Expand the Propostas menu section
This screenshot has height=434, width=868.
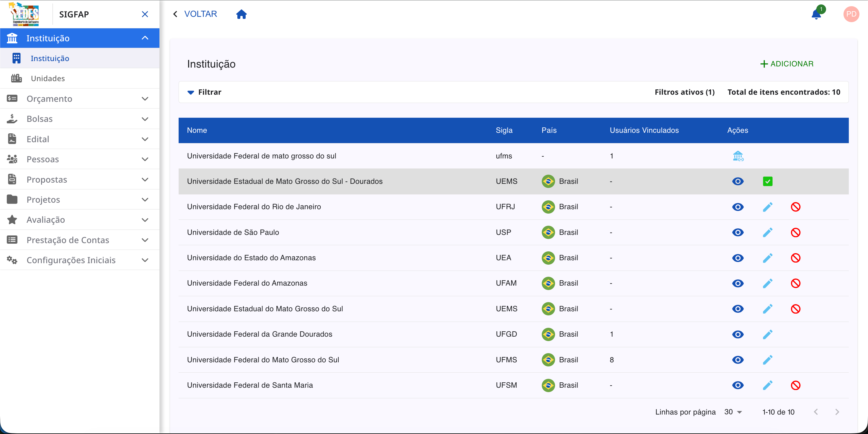pos(79,179)
